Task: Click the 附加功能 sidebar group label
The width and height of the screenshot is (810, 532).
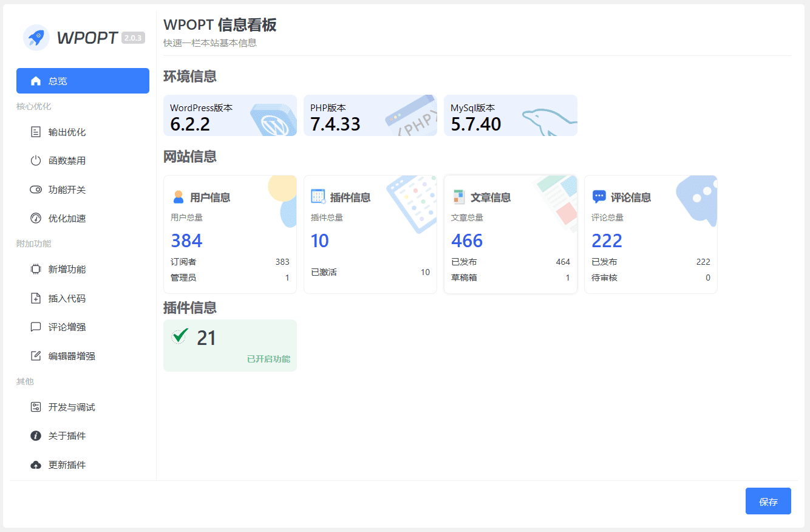Action: click(x=33, y=244)
